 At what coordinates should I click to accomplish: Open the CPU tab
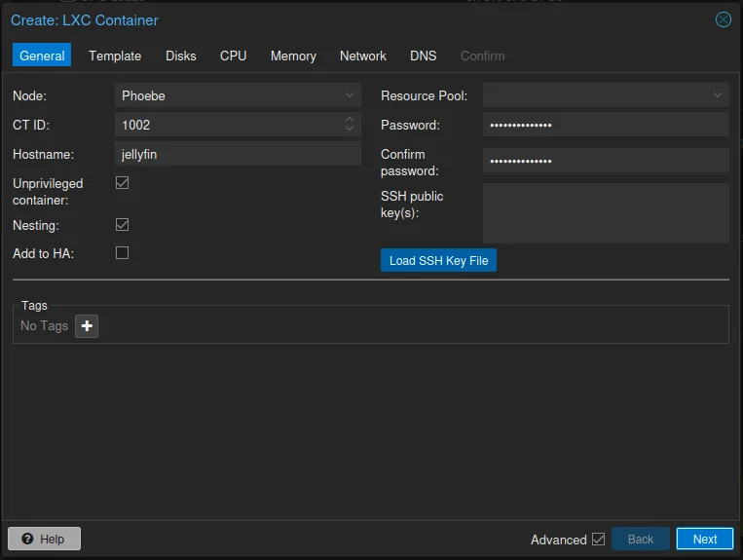(233, 56)
